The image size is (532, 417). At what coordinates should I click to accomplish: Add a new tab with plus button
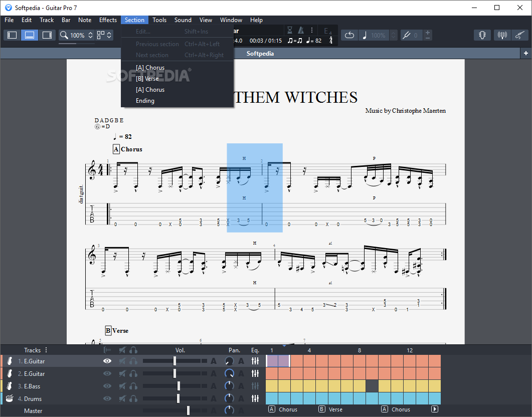coord(526,53)
